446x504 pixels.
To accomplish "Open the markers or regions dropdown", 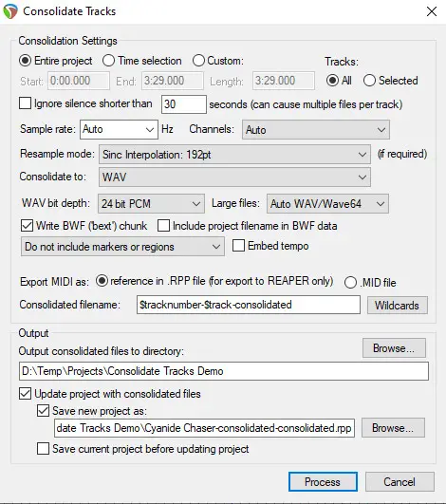I will click(122, 247).
